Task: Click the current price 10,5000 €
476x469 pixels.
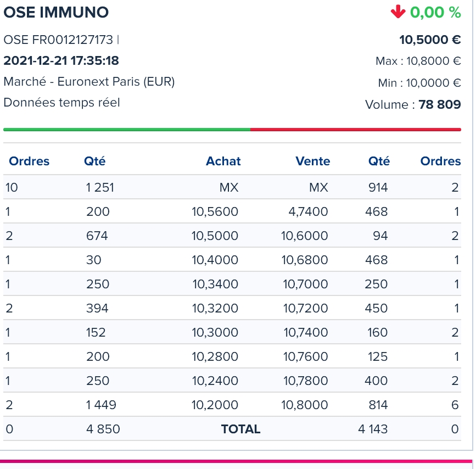Action: (429, 40)
